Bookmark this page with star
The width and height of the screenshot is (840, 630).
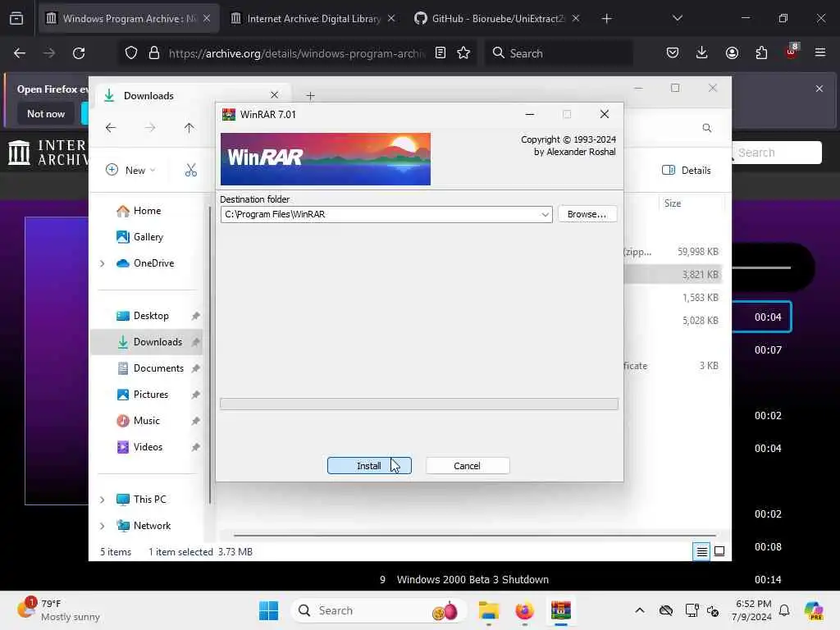463,53
